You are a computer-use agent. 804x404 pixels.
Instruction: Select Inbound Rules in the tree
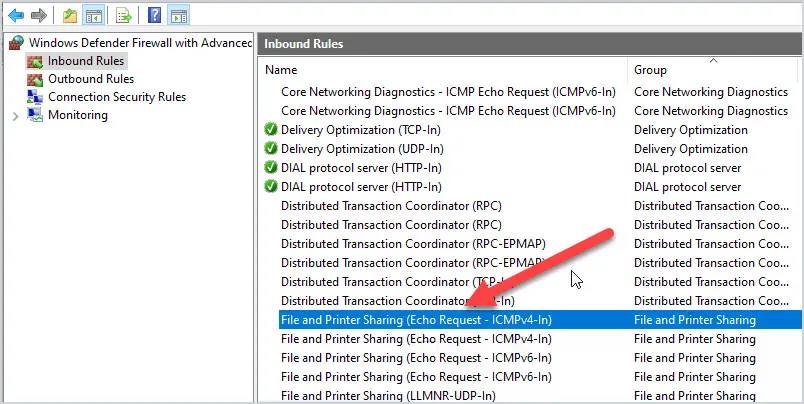point(86,61)
